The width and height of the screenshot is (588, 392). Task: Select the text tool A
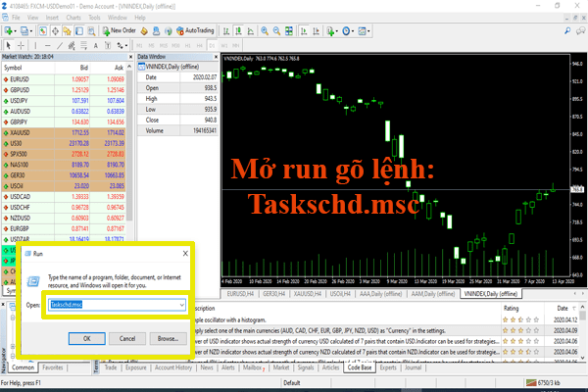point(96,46)
